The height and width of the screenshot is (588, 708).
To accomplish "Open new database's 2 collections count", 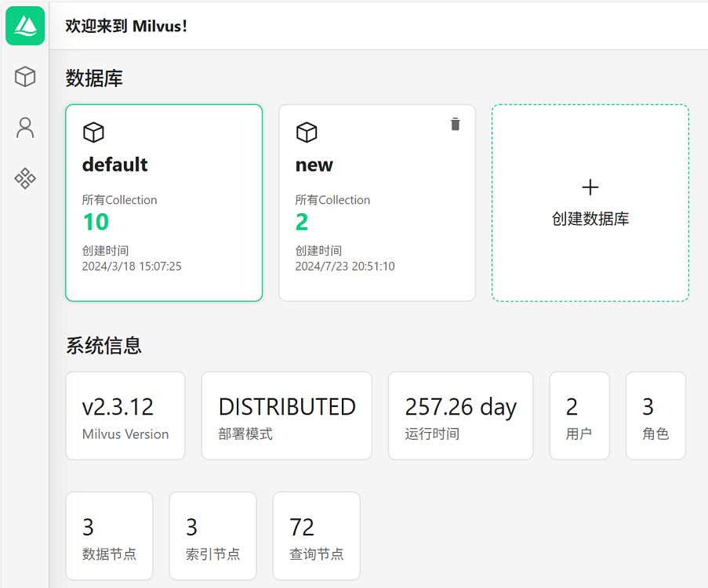I will 302,222.
